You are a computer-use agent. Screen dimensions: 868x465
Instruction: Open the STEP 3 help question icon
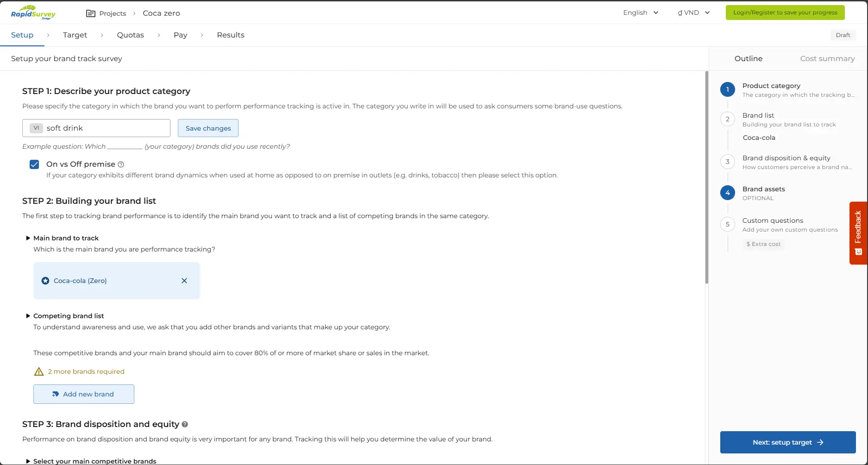coord(185,424)
